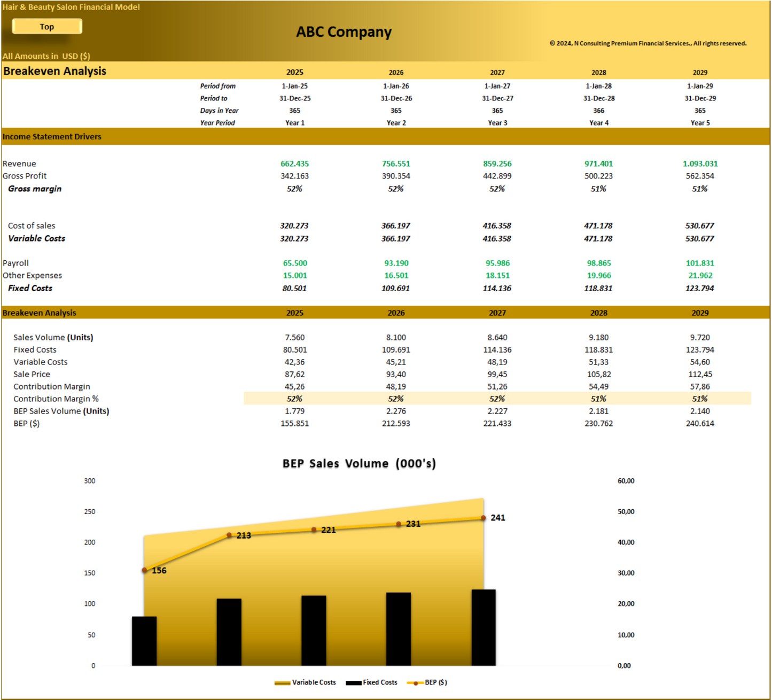Select the ABC Company title

[x=344, y=32]
